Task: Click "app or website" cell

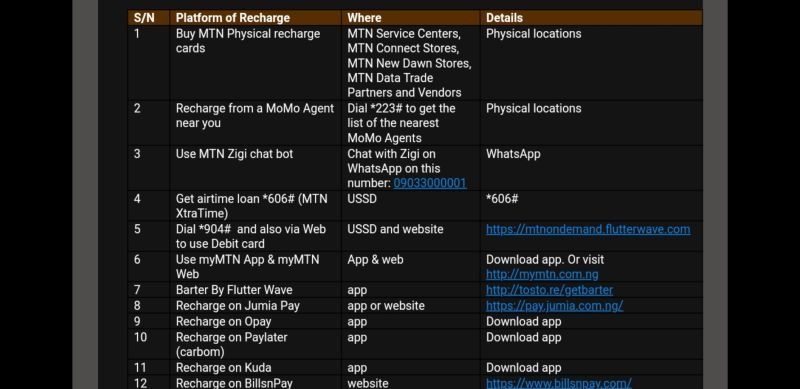Action: (411, 306)
